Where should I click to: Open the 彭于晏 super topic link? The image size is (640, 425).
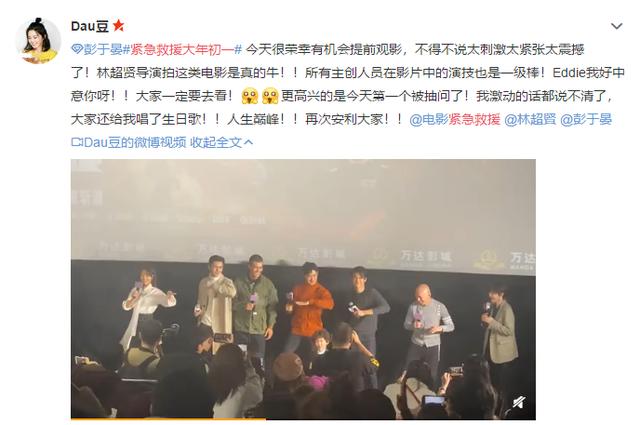[x=102, y=49]
